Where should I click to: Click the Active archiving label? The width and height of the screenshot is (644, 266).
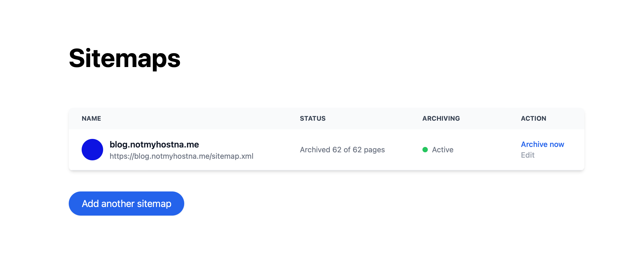pos(443,150)
